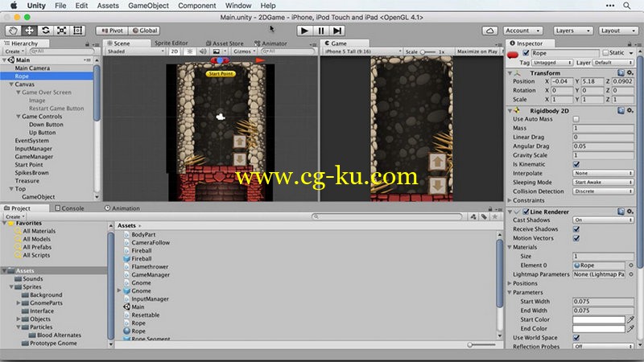This screenshot has height=362, width=644.
Task: Switch to the Animator tab
Action: [270, 43]
